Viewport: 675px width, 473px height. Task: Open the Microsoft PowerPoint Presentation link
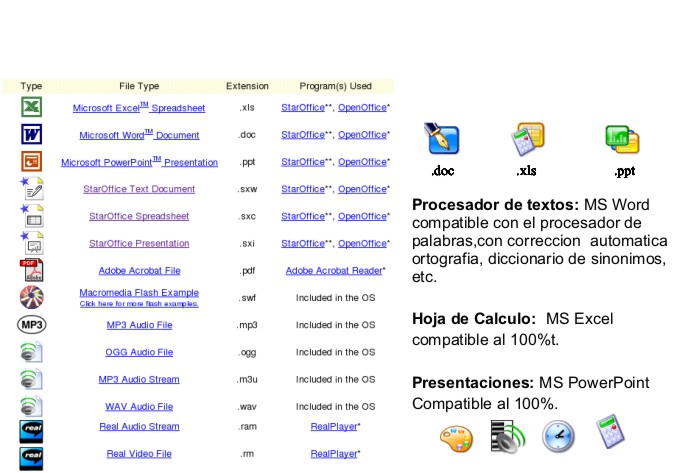pyautogui.click(x=139, y=162)
